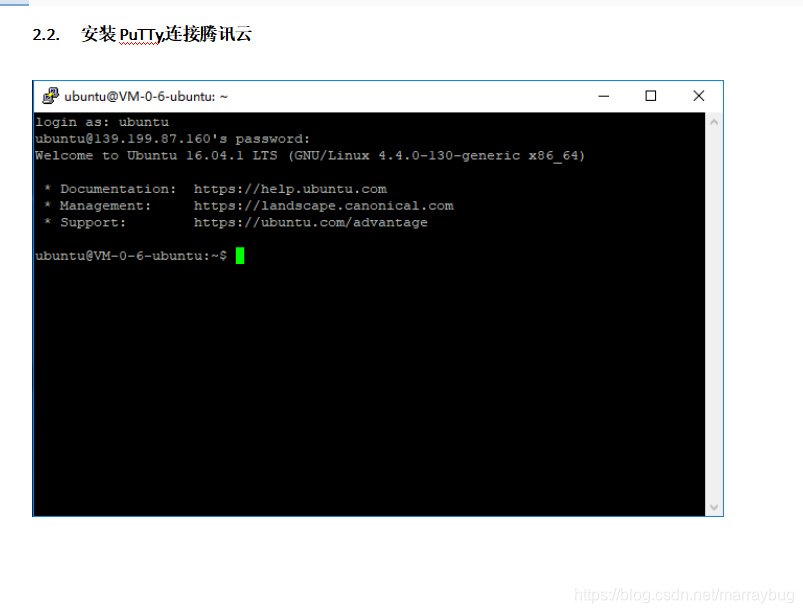This screenshot has height=613, width=803.
Task: Click the 'login as: ubuntu' line
Action: [102, 122]
